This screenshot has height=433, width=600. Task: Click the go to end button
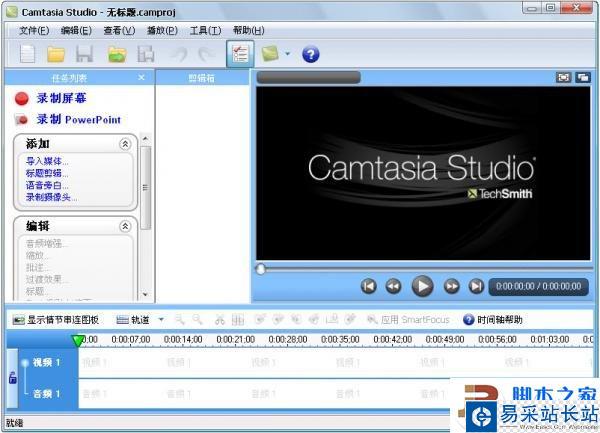[x=476, y=286]
